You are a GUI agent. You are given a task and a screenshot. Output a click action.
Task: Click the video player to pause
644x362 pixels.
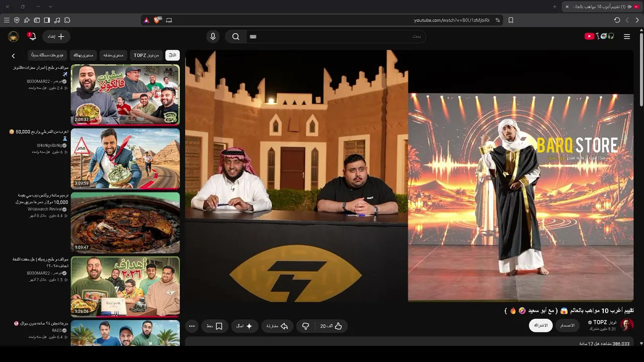click(409, 175)
